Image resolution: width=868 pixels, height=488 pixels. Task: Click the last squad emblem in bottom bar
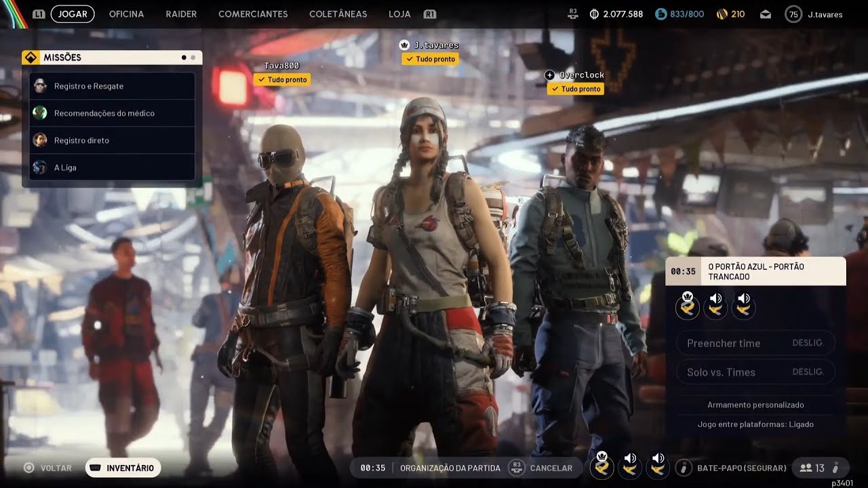click(x=657, y=466)
